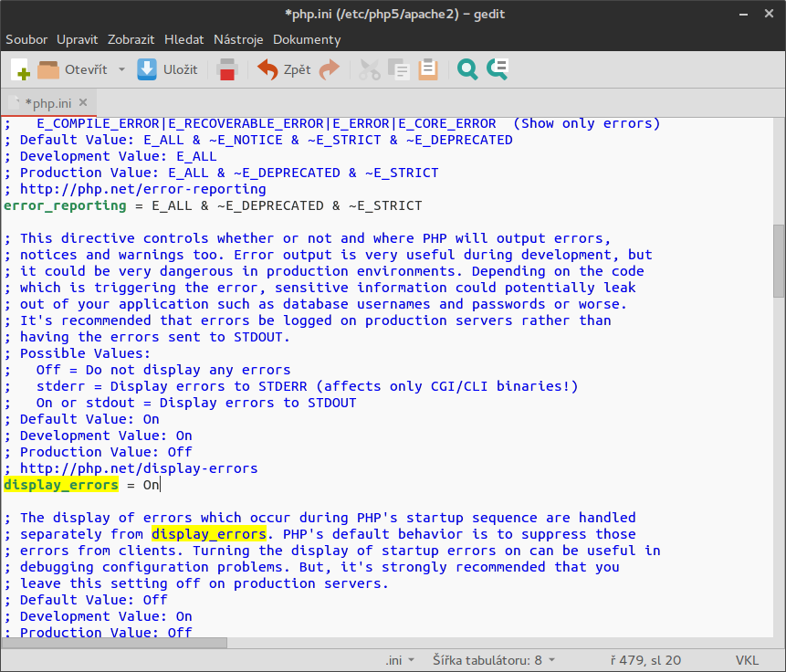Open the find and replace tool

pos(498,69)
